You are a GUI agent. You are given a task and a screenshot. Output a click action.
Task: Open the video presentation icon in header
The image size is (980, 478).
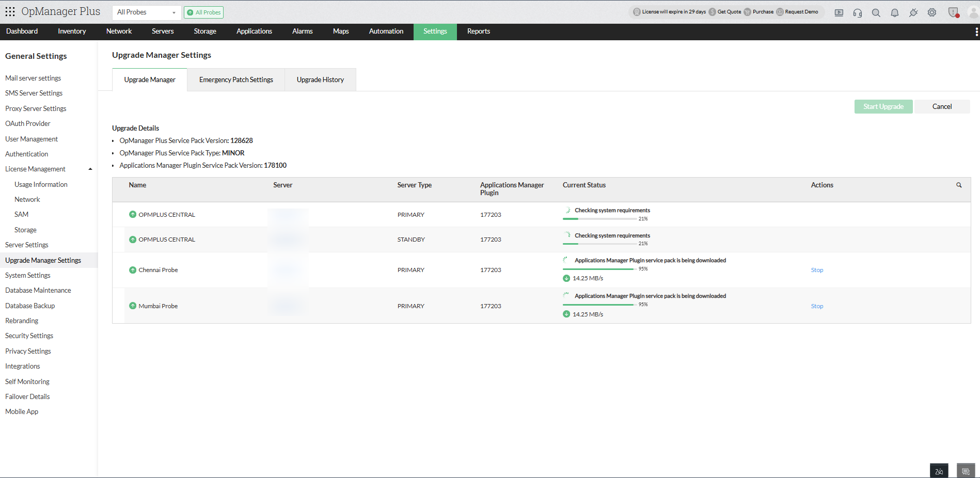coord(839,13)
